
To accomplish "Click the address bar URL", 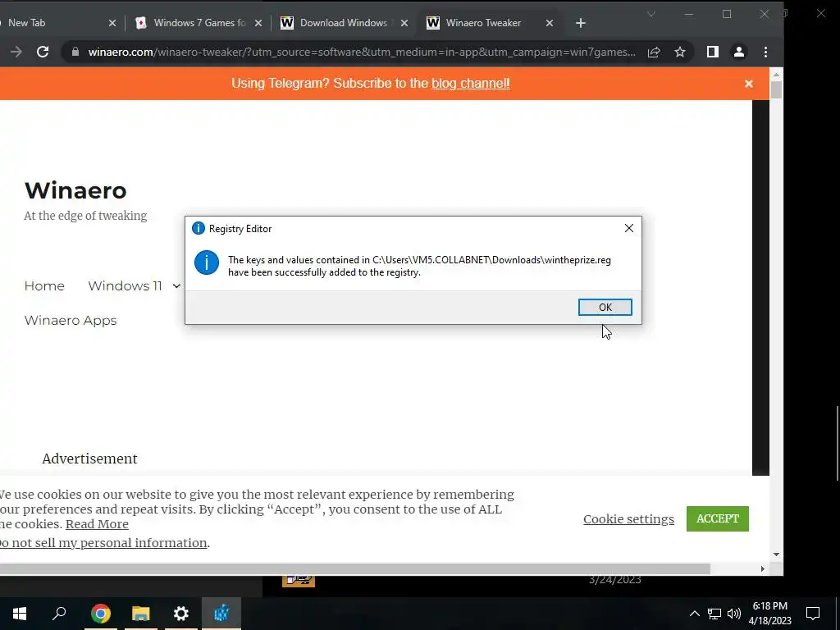I will coord(362,52).
